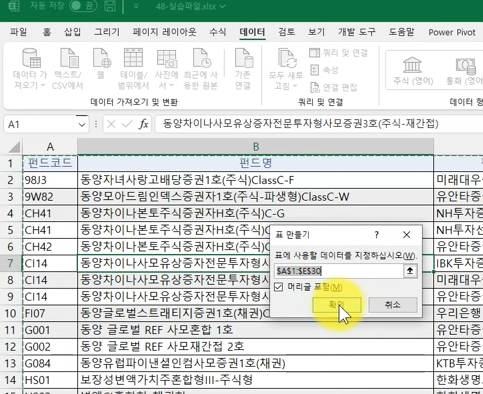This screenshot has width=483, height=394.
Task: Open From Picture (사진에서) option
Action: click(166, 68)
